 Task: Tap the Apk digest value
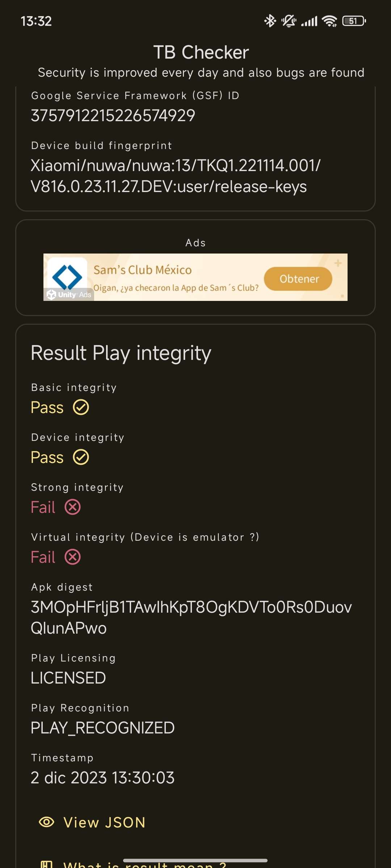tap(191, 618)
